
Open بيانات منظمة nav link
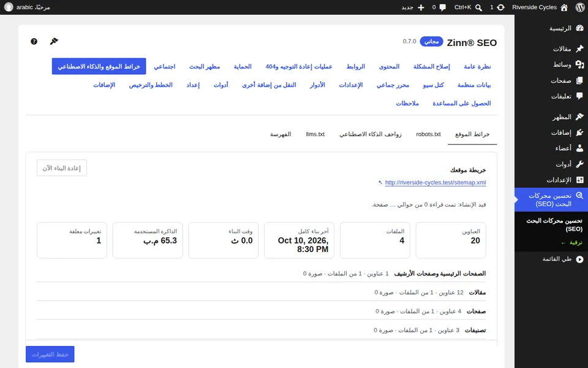coord(474,85)
